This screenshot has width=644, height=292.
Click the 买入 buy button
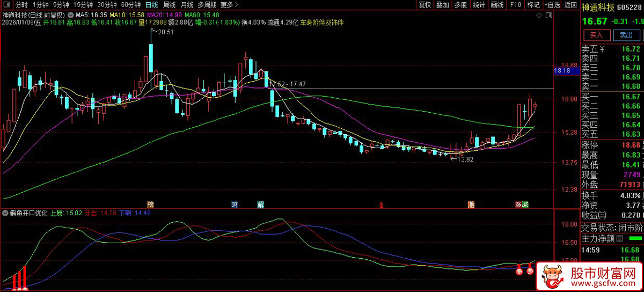click(x=596, y=35)
